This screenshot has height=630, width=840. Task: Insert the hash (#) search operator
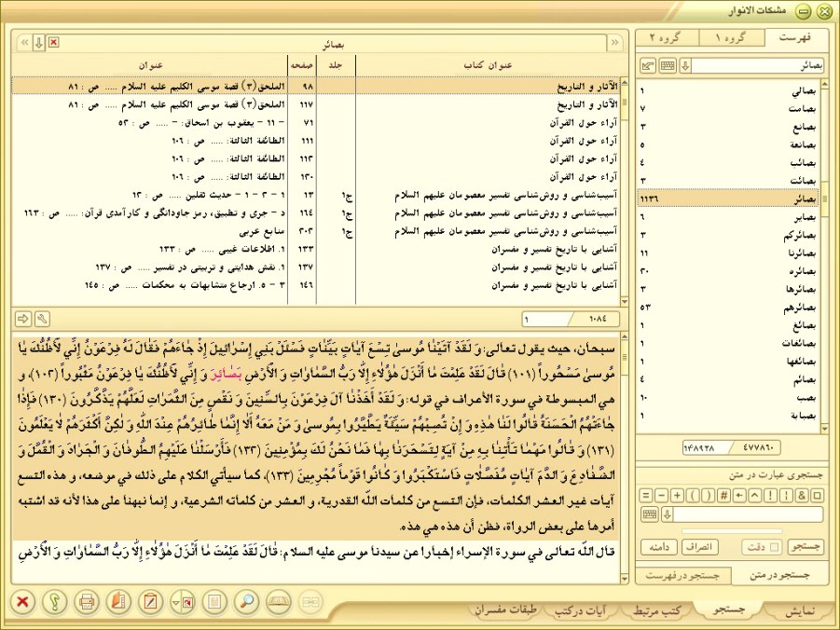(x=723, y=496)
